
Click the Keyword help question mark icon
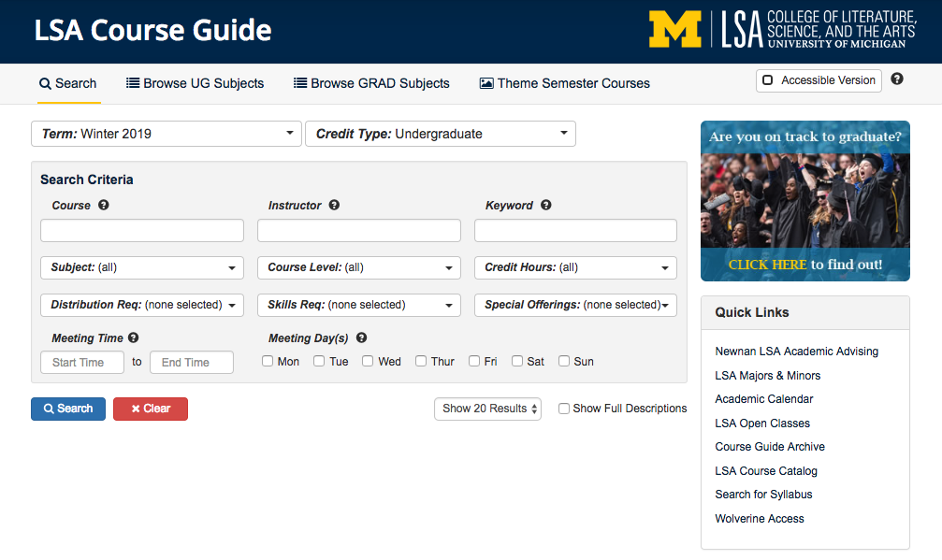[x=546, y=205]
